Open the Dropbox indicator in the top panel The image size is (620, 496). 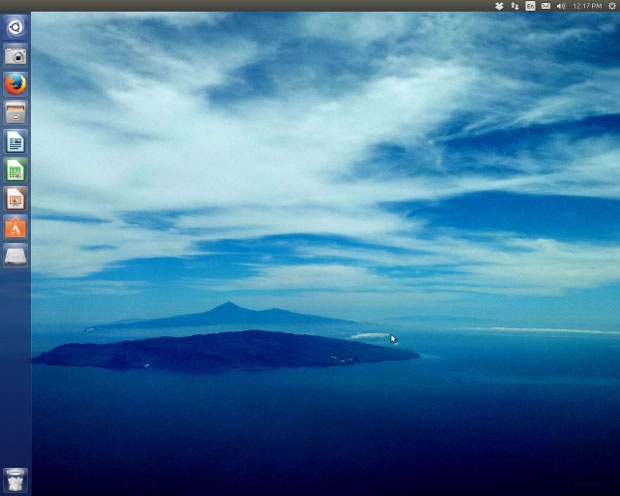pos(499,6)
